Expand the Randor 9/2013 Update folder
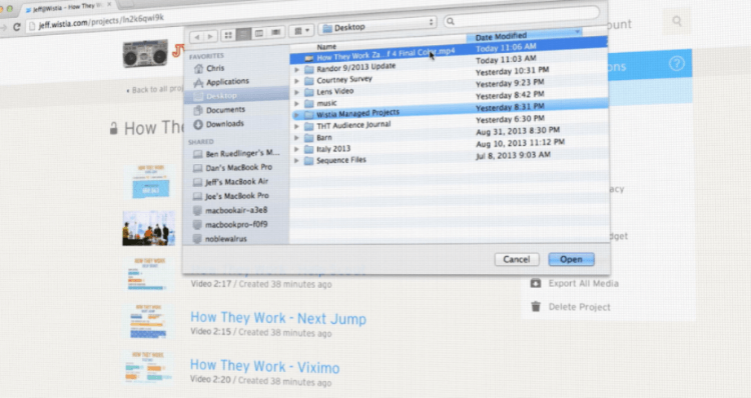Viewport: 751px width, 398px height. point(296,70)
